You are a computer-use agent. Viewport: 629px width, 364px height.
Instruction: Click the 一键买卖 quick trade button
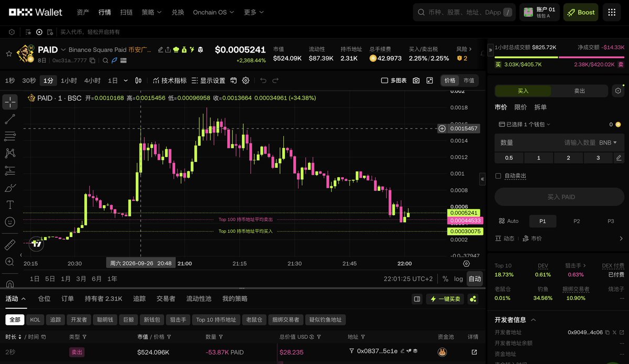pyautogui.click(x=445, y=299)
